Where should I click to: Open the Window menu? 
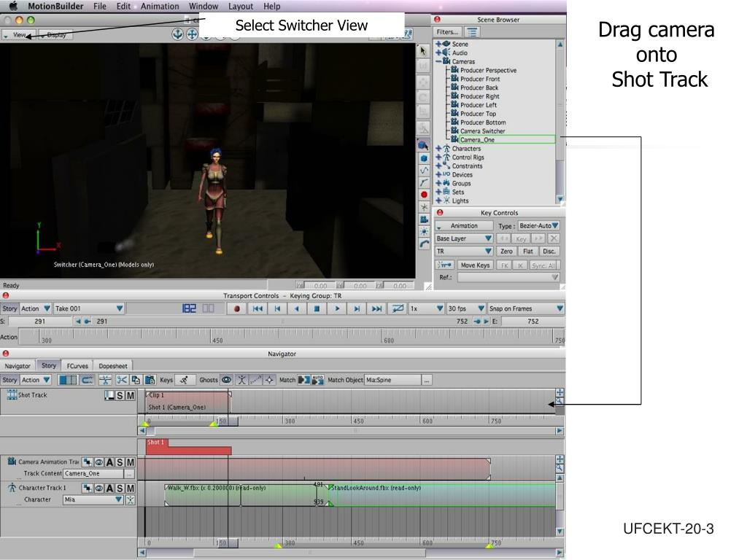point(204,6)
